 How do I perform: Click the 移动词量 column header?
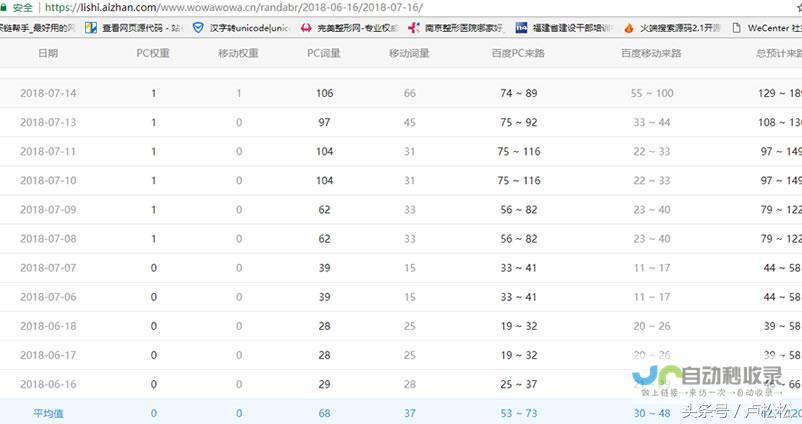[409, 53]
